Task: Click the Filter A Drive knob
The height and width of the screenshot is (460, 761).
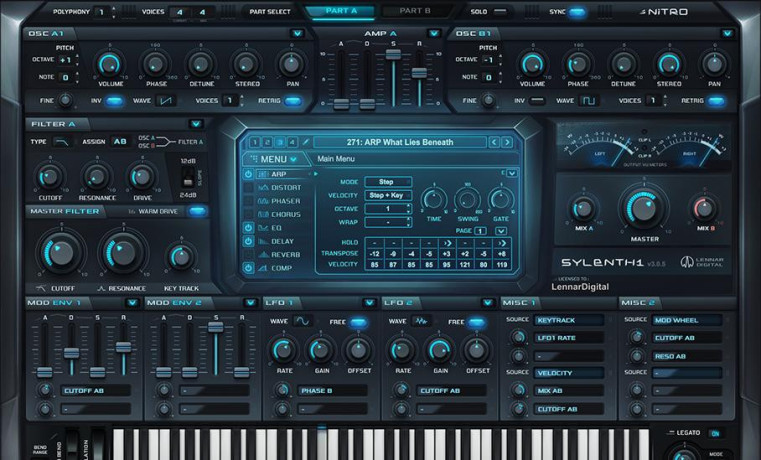Action: (x=142, y=178)
